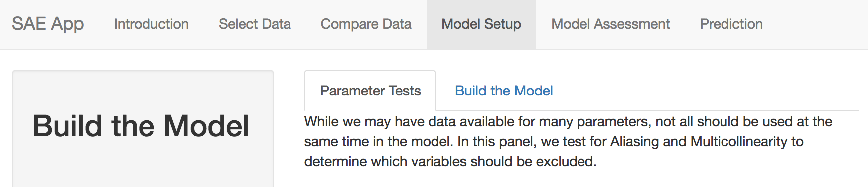Click the word 'Model' in the sidebar heading
Screen dimensions: 868x187
tap(206, 126)
